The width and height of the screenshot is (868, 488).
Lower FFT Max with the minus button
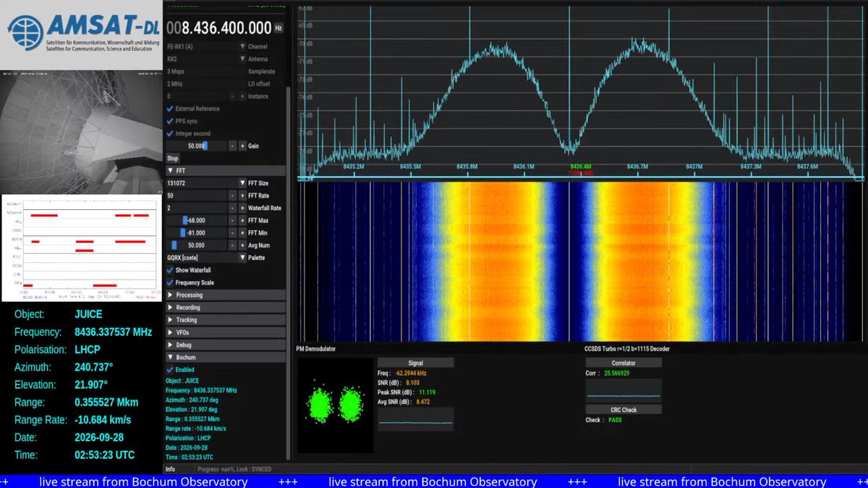point(232,220)
